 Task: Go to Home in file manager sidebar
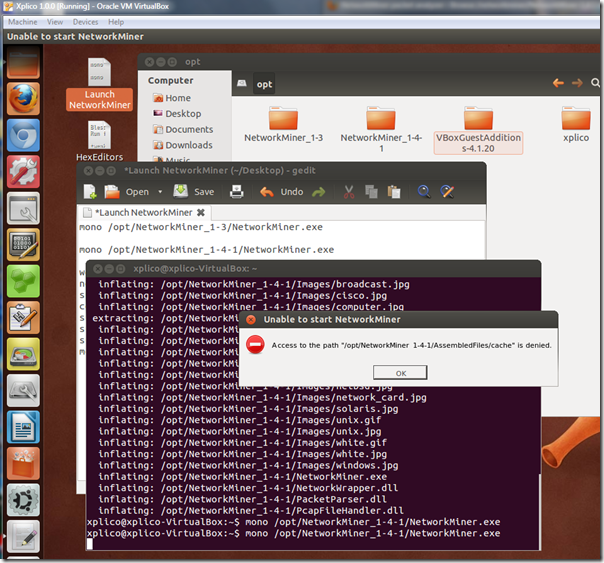point(172,98)
